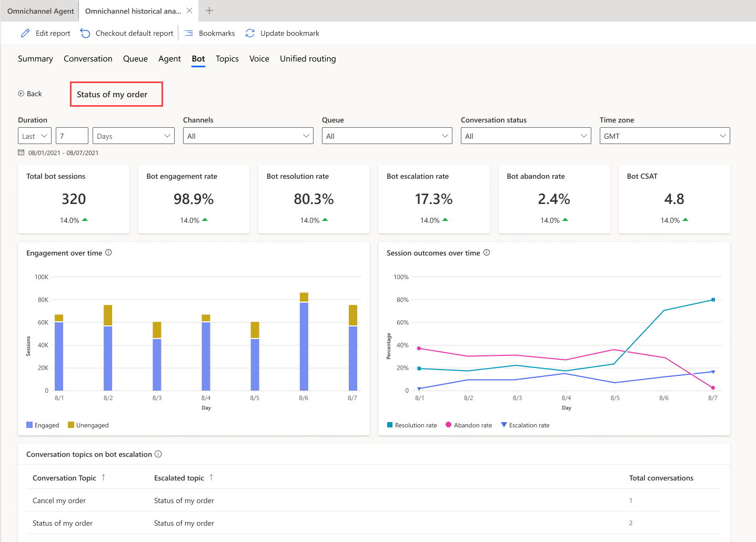Viewport: 756px width, 542px height.
Task: Click Bot abandon rate trend arrow
Action: [x=565, y=220]
